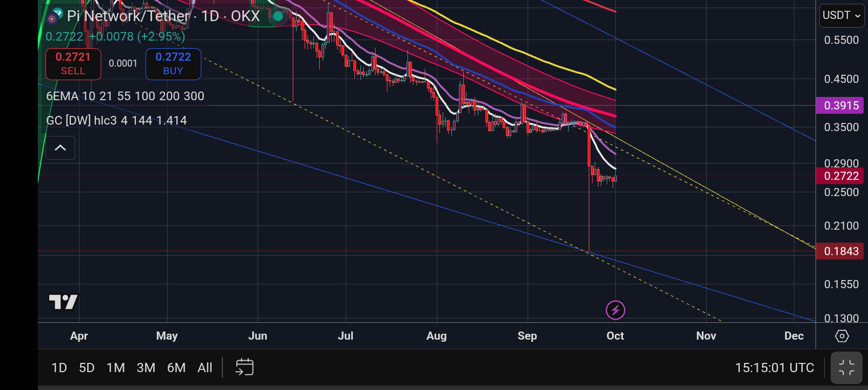
Task: Set the range to 3M
Action: click(146, 368)
